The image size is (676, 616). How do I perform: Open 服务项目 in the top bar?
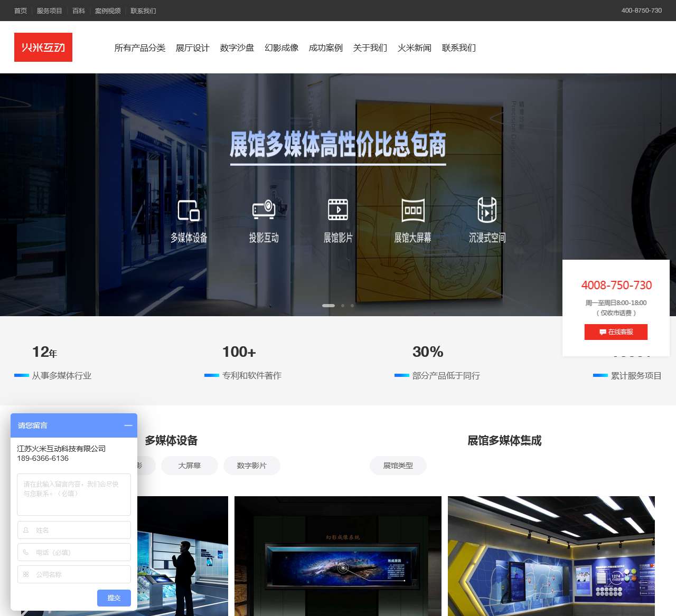50,11
